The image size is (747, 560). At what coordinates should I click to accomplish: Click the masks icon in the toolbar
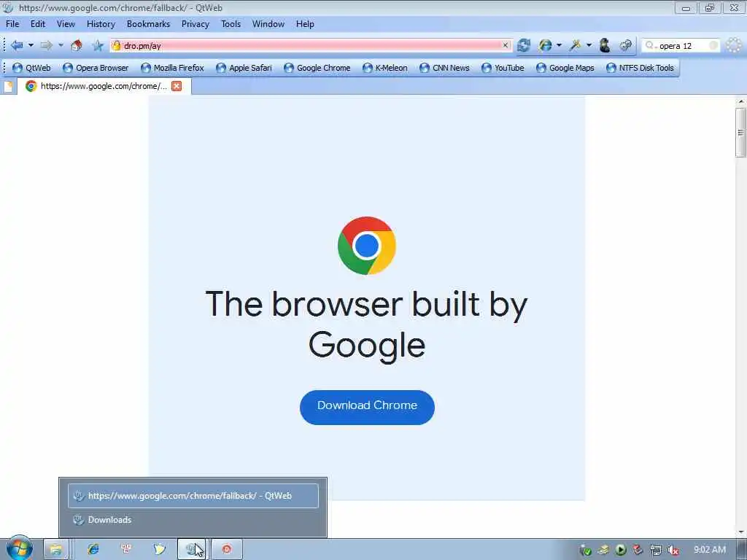[x=625, y=46]
